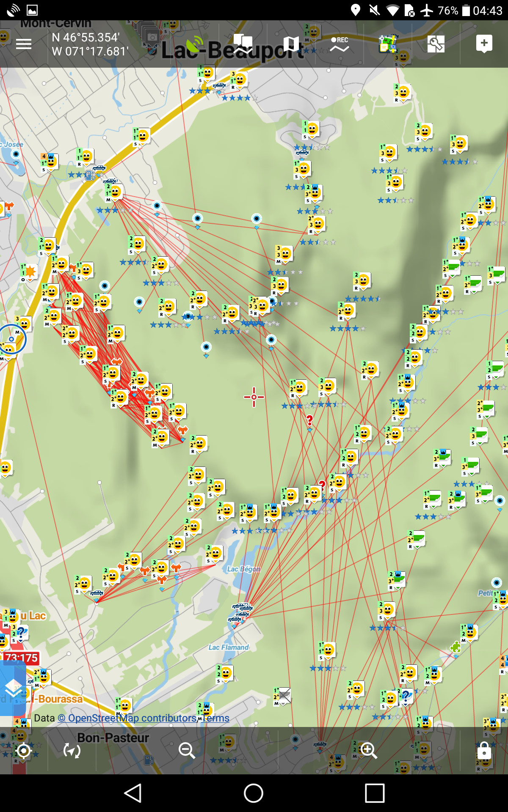Tap the red question mark cache marker
The width and height of the screenshot is (508, 812).
(x=309, y=420)
